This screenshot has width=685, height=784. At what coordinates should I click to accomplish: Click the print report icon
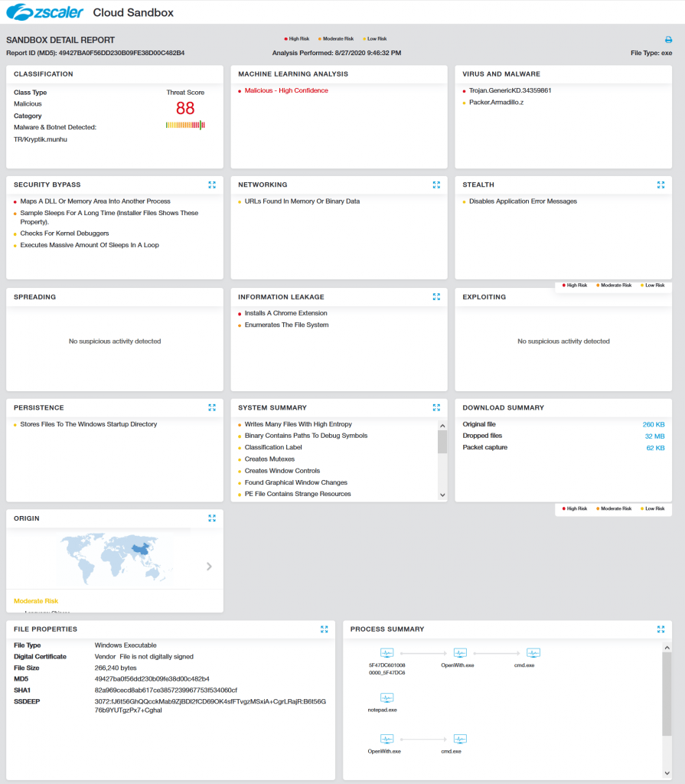(x=668, y=40)
